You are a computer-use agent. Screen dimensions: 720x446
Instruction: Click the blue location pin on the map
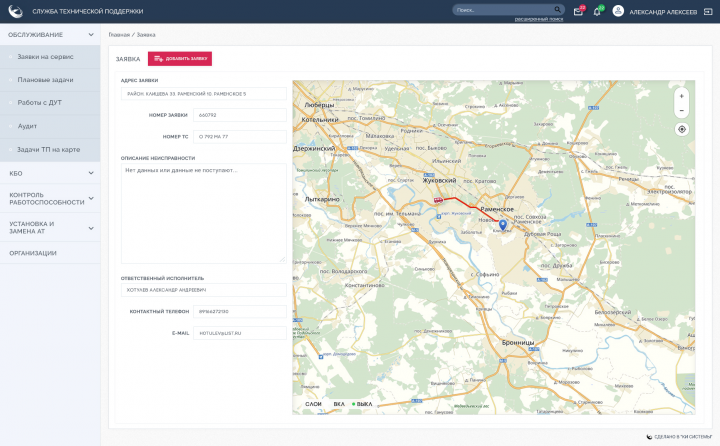point(503,225)
